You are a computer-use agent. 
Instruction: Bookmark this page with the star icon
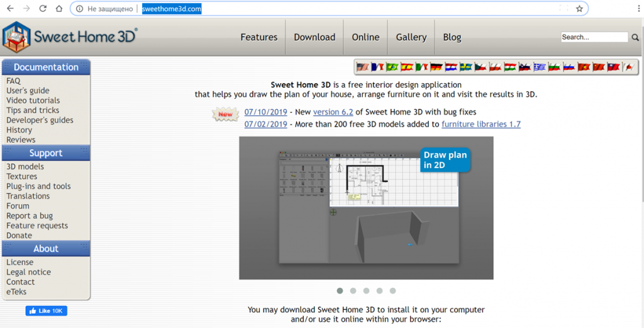(x=579, y=9)
